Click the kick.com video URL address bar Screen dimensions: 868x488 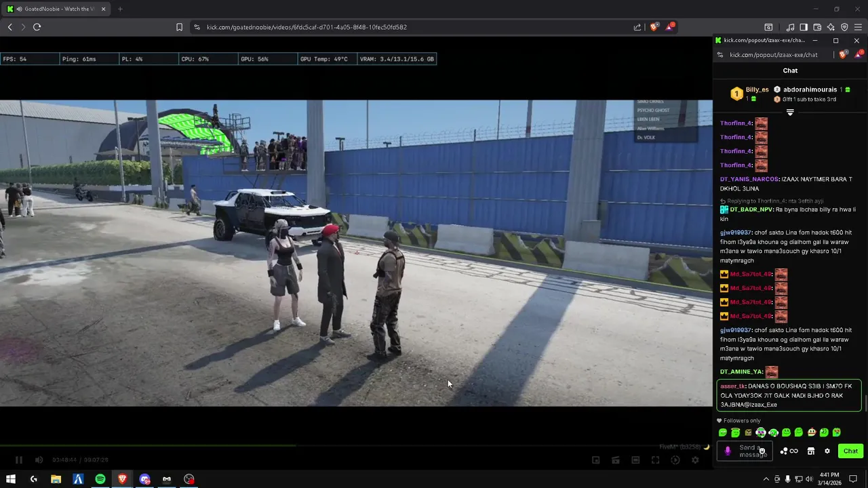coord(307,27)
